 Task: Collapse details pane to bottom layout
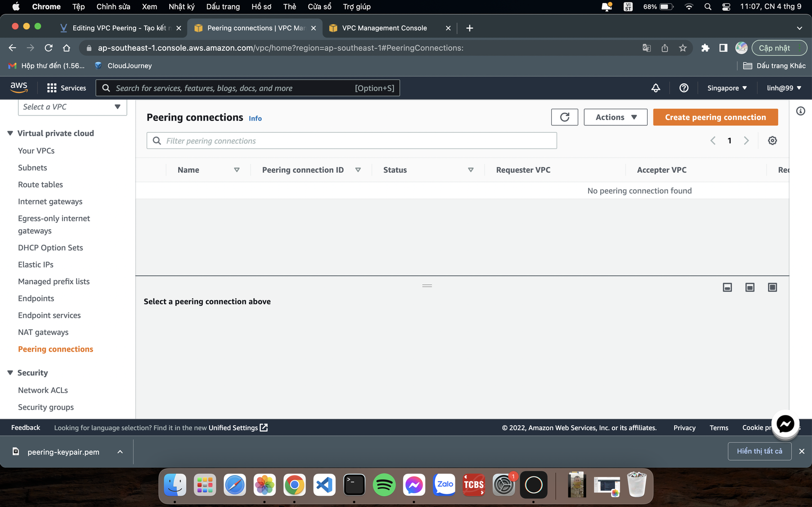click(727, 287)
